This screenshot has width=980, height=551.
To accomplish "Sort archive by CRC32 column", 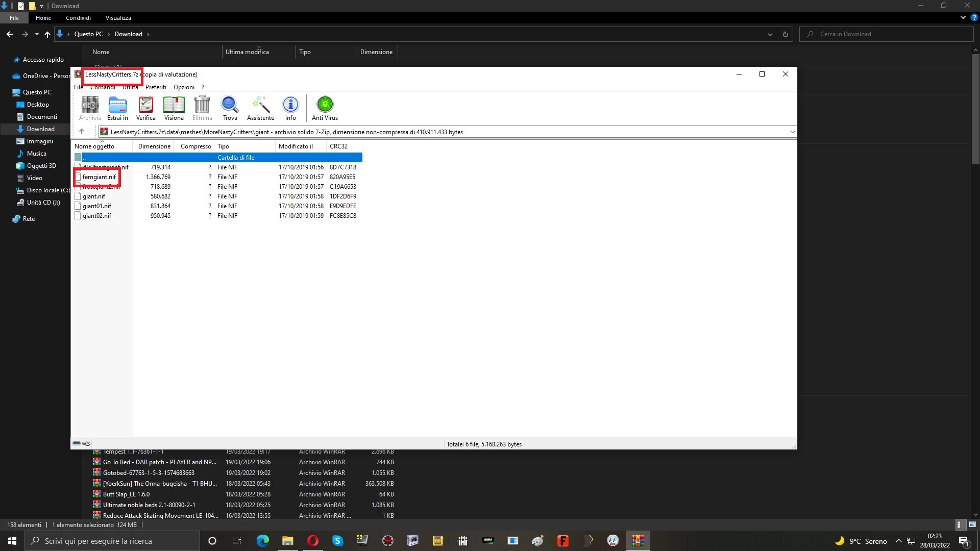I will (x=344, y=146).
